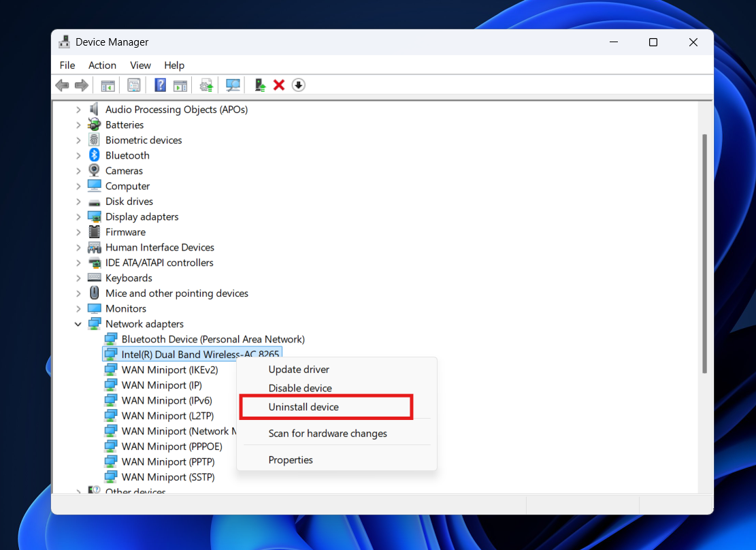Click Scan for hardware changes icon
The height and width of the screenshot is (550, 756).
point(232,84)
